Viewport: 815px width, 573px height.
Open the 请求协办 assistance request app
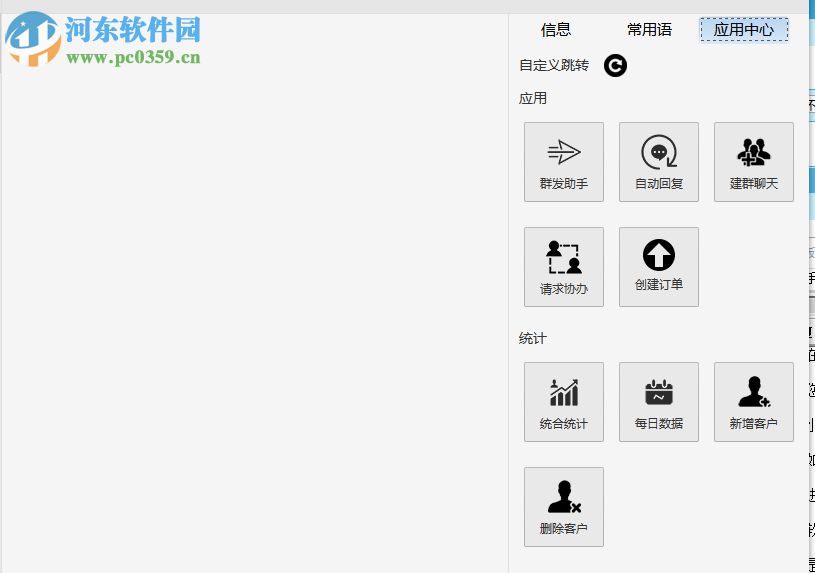[563, 267]
